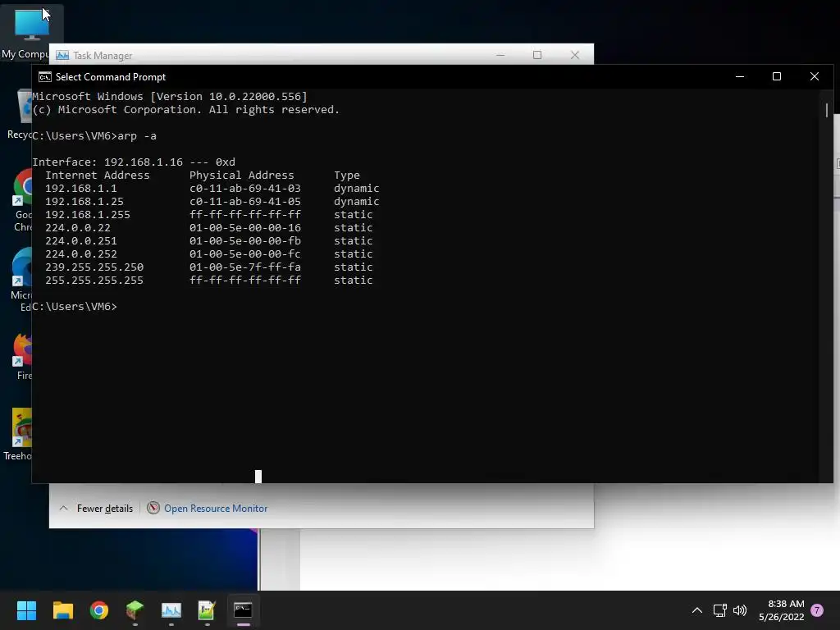Click the arp -a command text
The width and height of the screenshot is (840, 630).
point(137,136)
